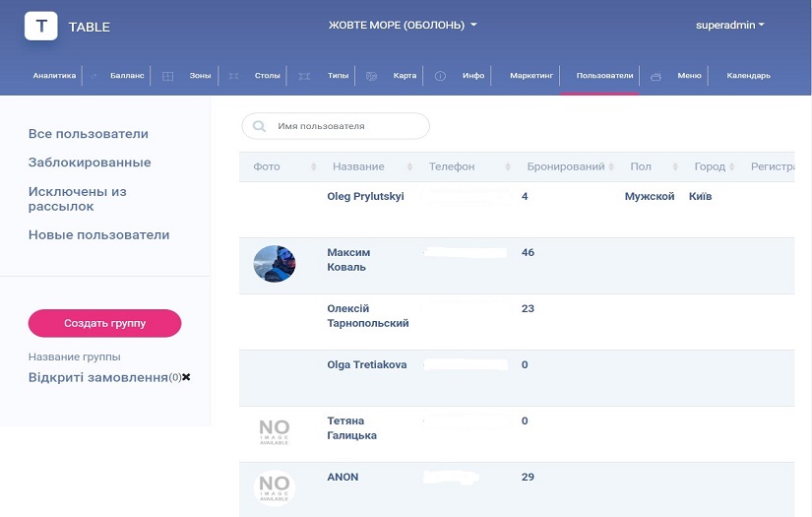Open the Відкриті замовлення group
Screen dimensions: 812x517
coord(98,377)
